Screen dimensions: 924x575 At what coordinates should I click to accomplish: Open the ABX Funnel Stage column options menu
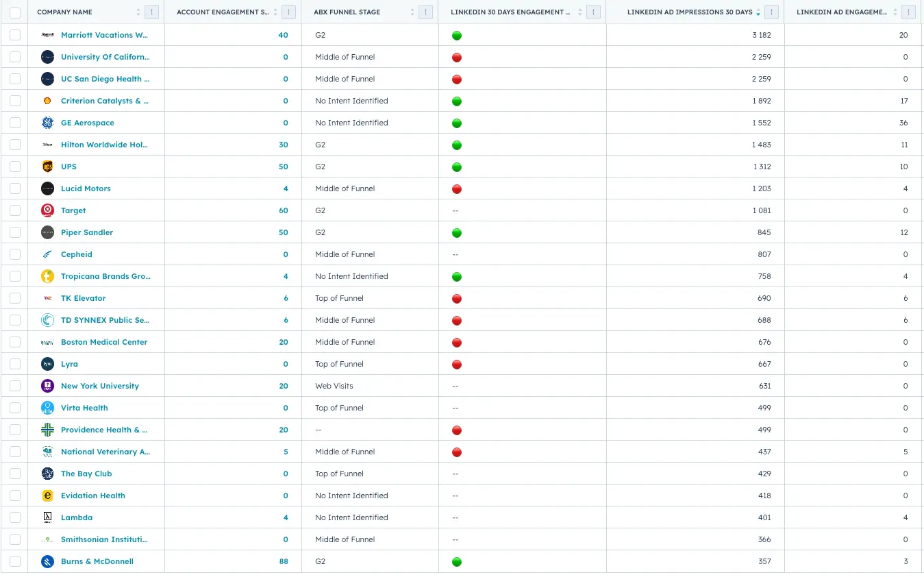tap(426, 12)
